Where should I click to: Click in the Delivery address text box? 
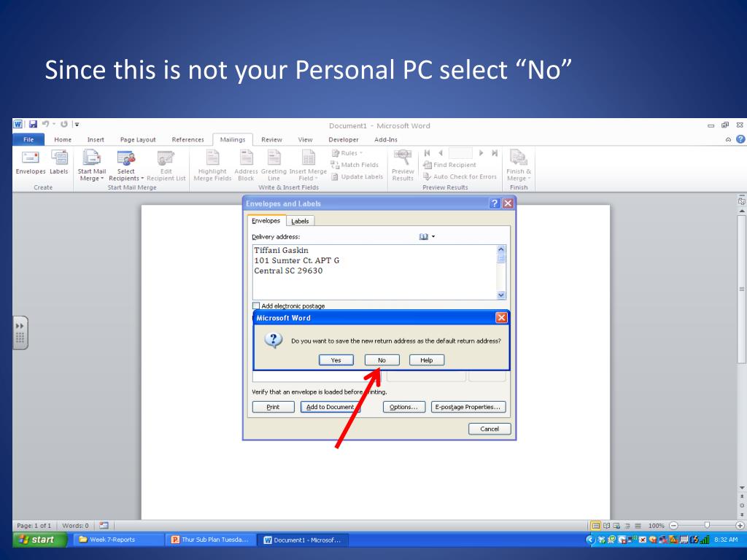coord(374,272)
